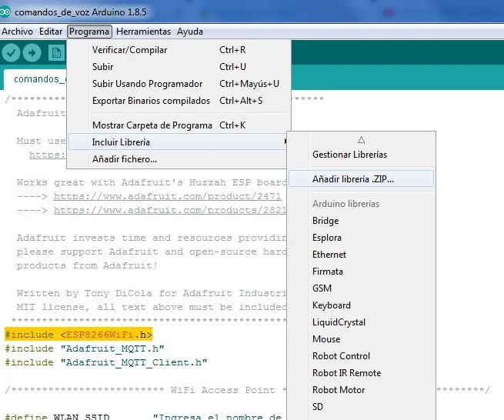Open the adafruit.com/product/2471 link
This screenshot has height=420, width=504.
coord(168,196)
